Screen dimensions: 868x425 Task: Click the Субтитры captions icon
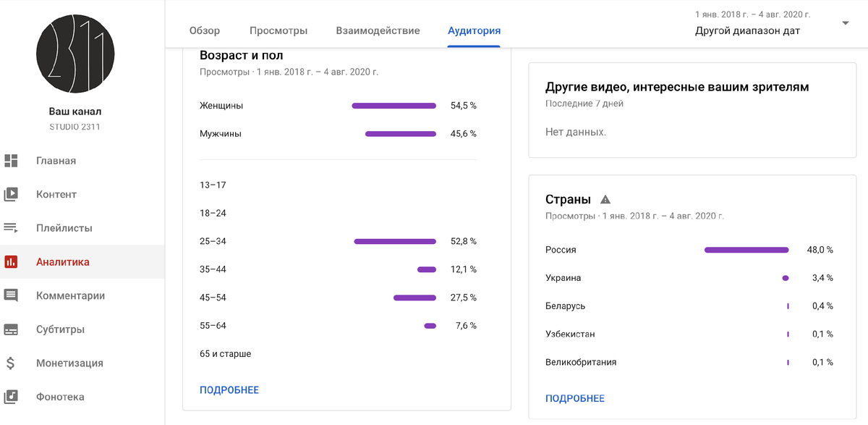pyautogui.click(x=11, y=329)
